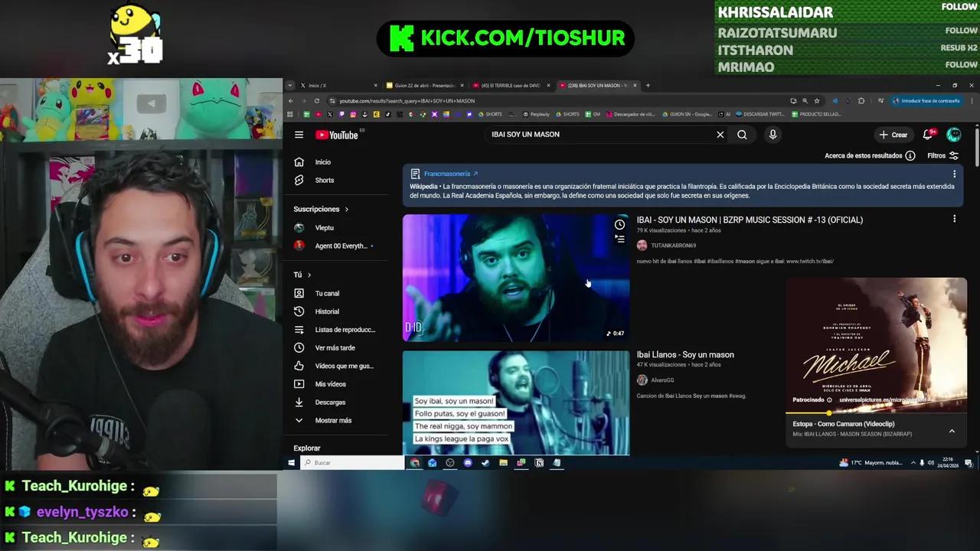
Task: Open Notion from the taskbar
Action: click(539, 463)
